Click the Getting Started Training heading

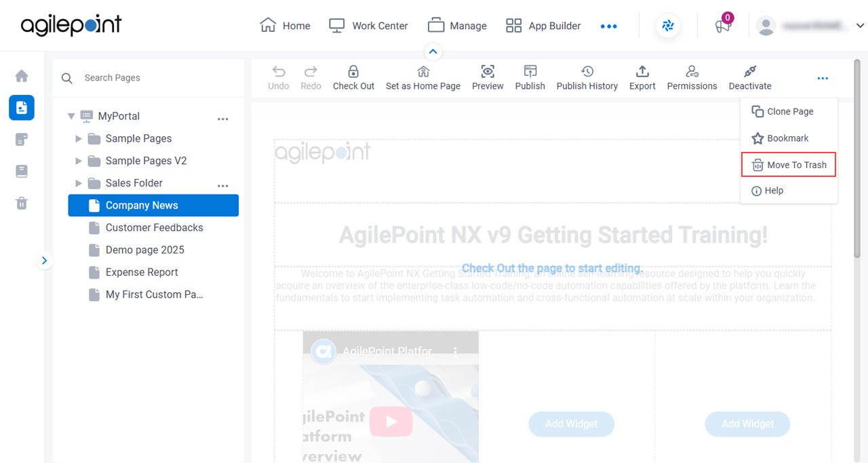tap(553, 235)
